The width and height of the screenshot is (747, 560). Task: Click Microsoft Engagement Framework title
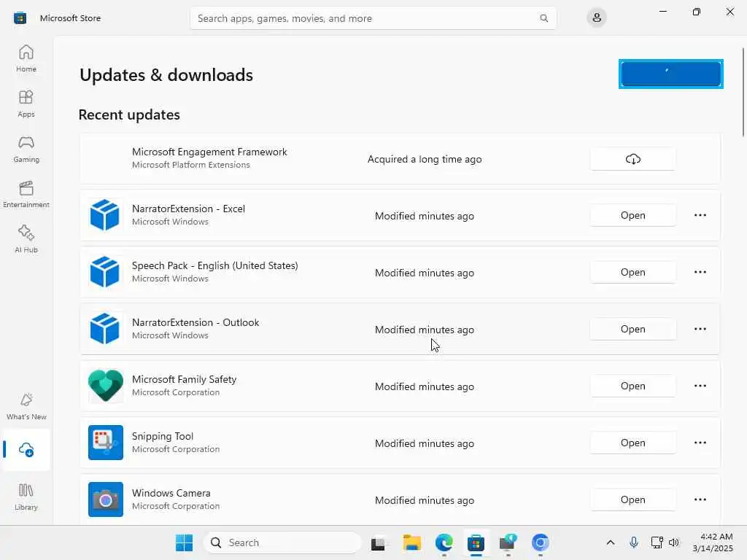pos(209,152)
